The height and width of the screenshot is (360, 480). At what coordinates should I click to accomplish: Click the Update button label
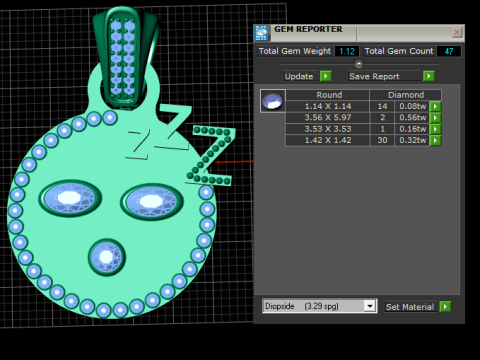(299, 76)
